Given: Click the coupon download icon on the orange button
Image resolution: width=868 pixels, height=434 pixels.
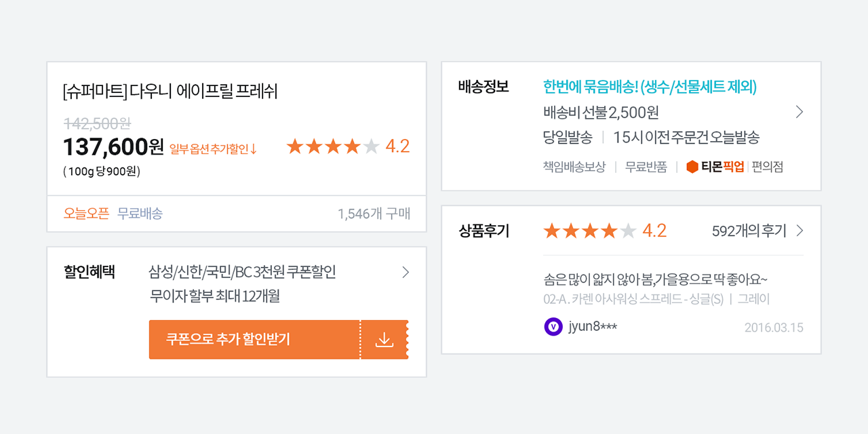Looking at the screenshot, I should (x=384, y=339).
